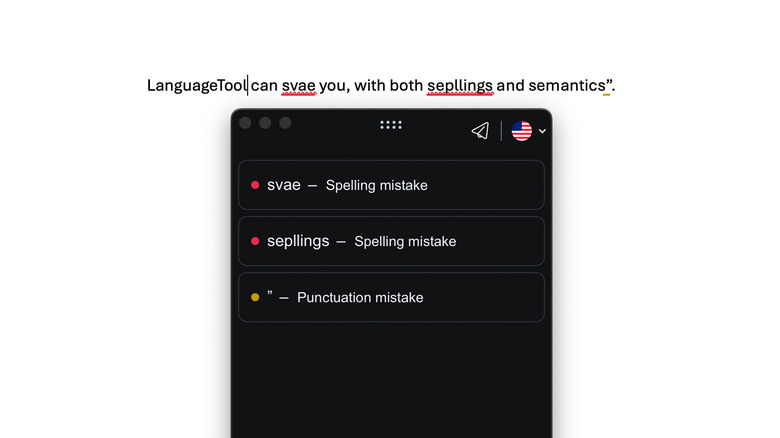The width and height of the screenshot is (780, 438).
Task: Expand the language dropdown chevron
Action: click(x=542, y=131)
